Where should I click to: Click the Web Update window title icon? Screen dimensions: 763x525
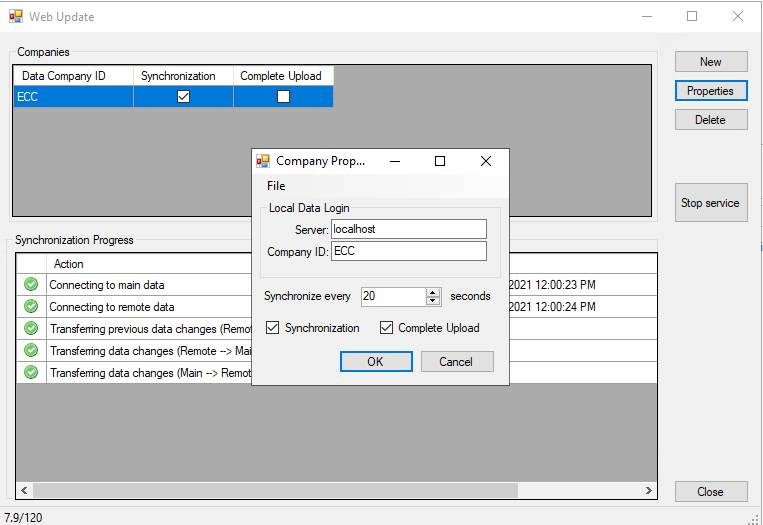16,17
